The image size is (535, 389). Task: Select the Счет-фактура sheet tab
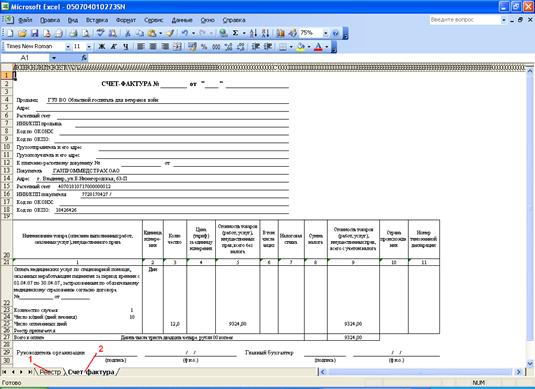pos(91,372)
